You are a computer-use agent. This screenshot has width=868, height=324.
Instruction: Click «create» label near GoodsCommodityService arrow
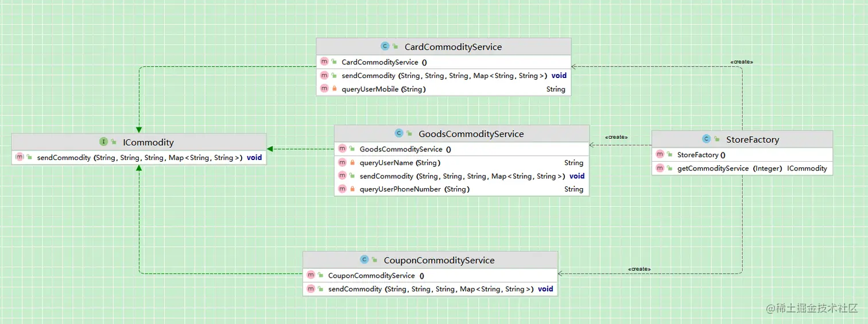[x=616, y=138]
